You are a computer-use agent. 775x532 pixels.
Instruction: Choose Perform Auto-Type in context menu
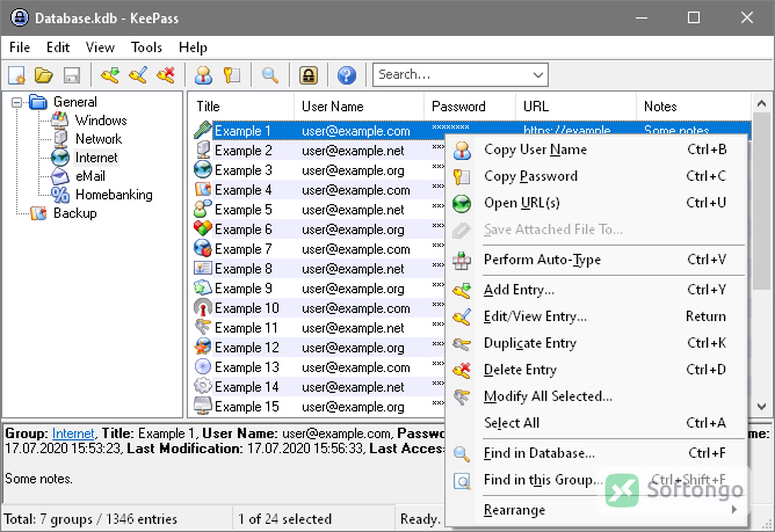coord(596,260)
